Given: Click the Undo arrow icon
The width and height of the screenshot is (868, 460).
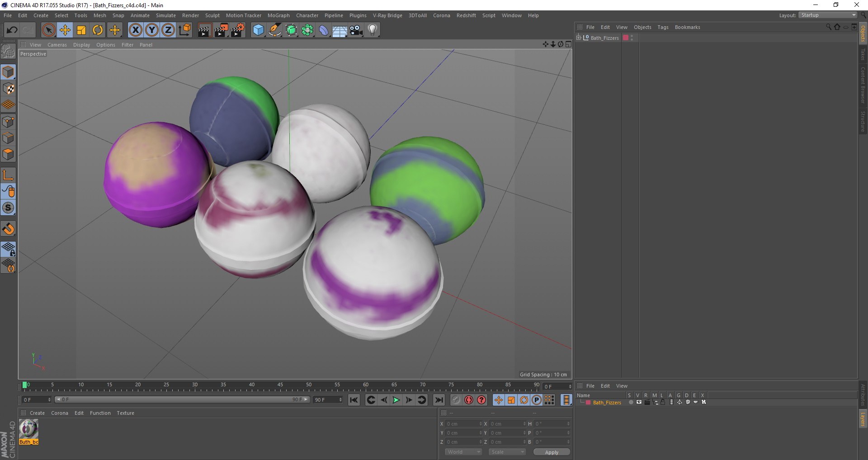Looking at the screenshot, I should point(12,30).
